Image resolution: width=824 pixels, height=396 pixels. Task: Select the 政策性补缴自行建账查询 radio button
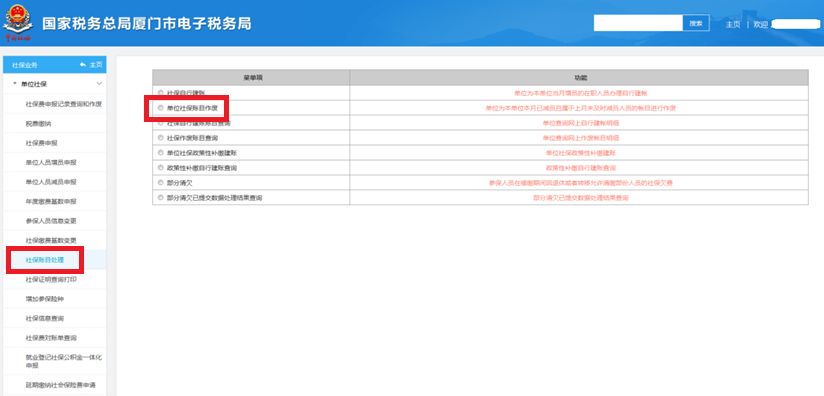coord(161,168)
